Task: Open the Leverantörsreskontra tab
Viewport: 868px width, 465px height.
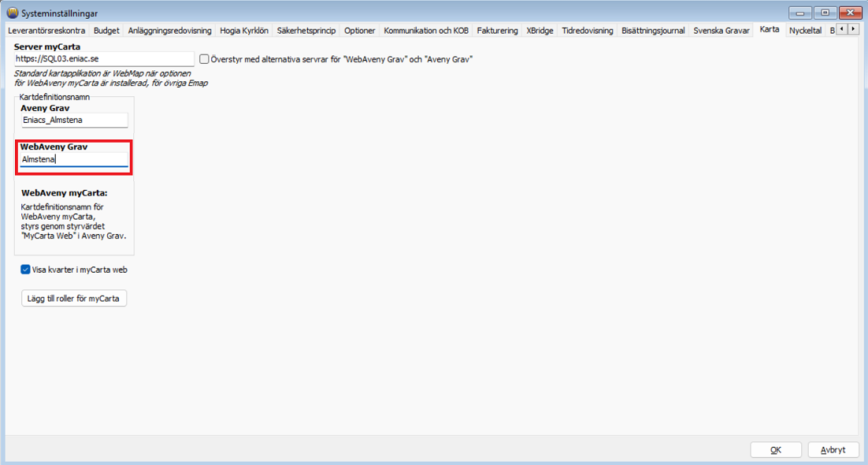Action: [46, 31]
